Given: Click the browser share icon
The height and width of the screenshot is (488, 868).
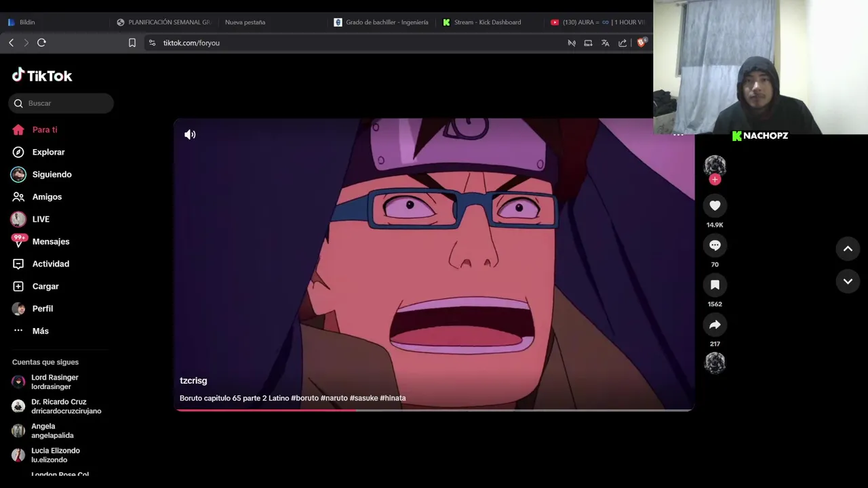Looking at the screenshot, I should click(x=623, y=43).
